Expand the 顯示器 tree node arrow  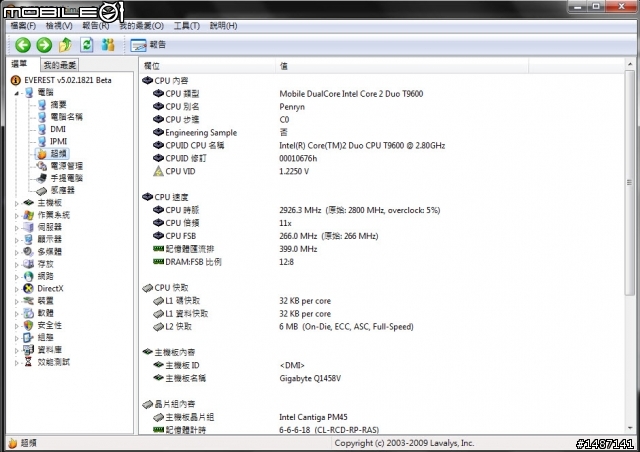pyautogui.click(x=17, y=240)
